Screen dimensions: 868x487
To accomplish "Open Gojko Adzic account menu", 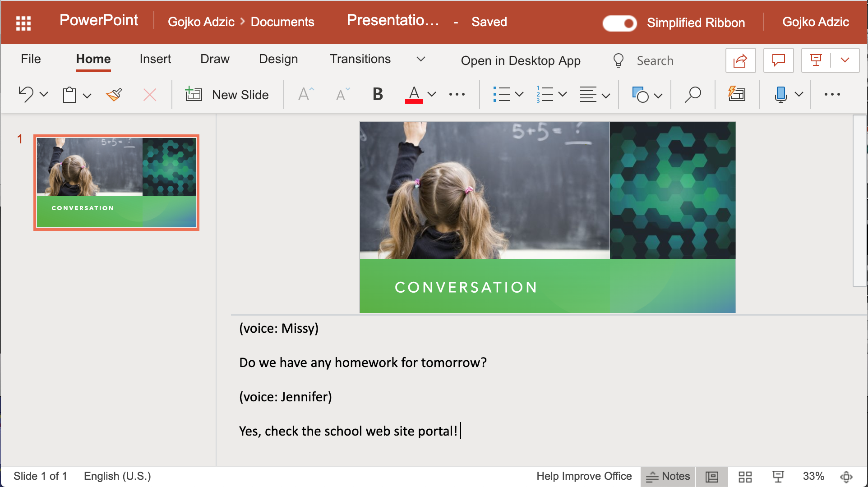I will 816,22.
